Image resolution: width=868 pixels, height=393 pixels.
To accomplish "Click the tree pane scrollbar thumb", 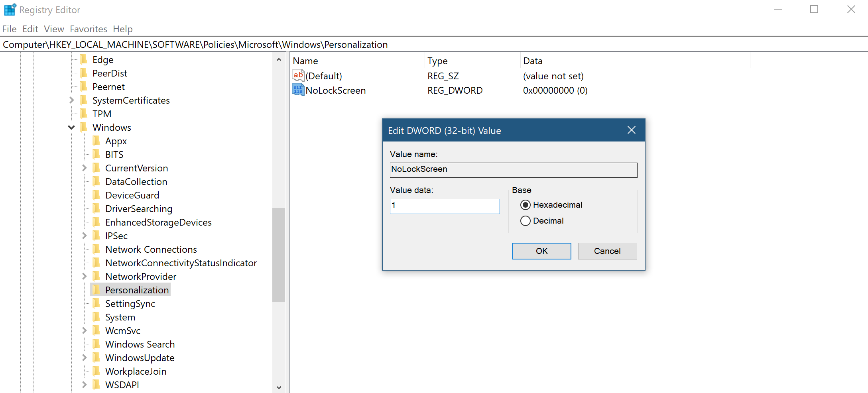I will [279, 255].
